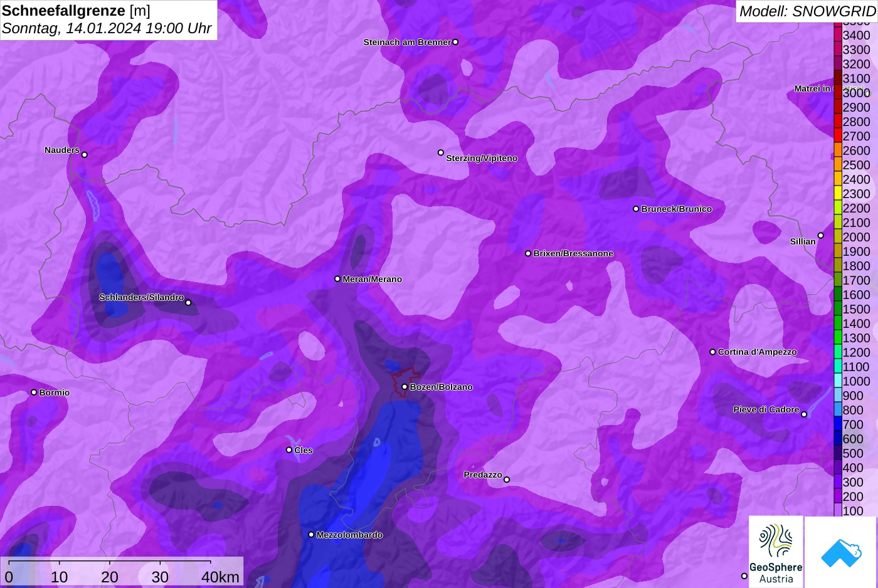Click the Bormio location dot
Viewport: 878px width, 588px height.
point(34,392)
